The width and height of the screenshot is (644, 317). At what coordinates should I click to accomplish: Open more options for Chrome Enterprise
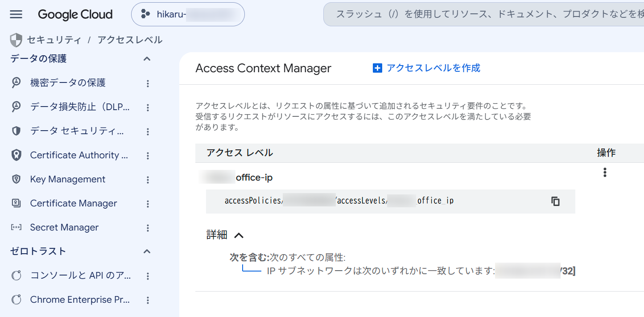[x=148, y=300]
